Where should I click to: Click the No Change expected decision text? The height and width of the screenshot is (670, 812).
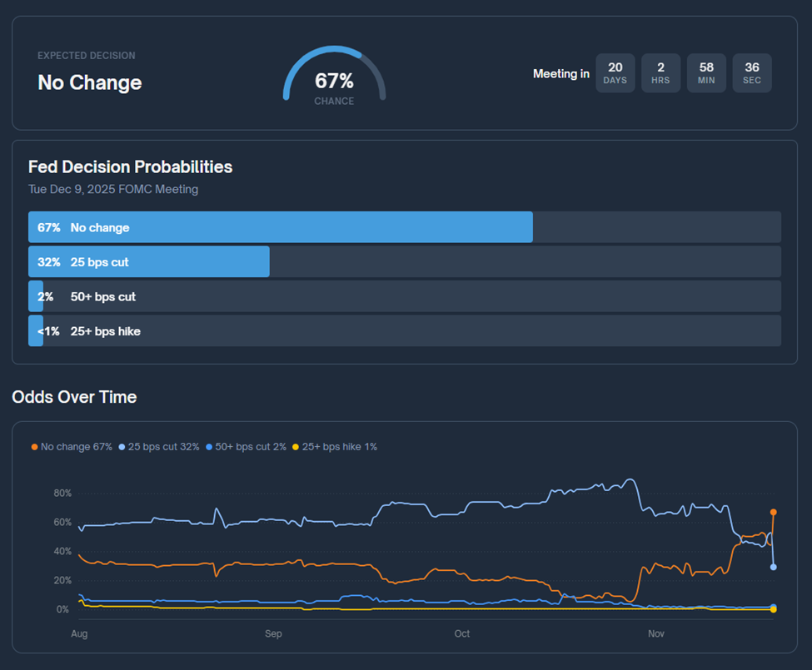[x=89, y=82]
